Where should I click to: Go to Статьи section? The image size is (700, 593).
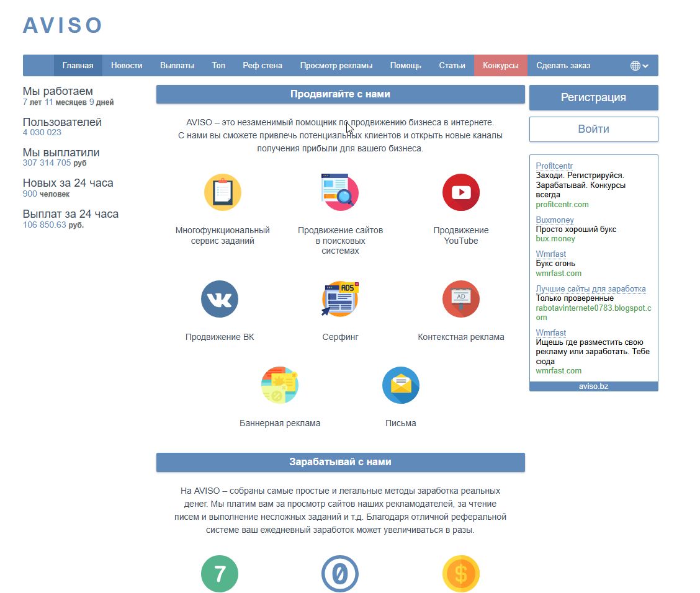[x=452, y=66]
